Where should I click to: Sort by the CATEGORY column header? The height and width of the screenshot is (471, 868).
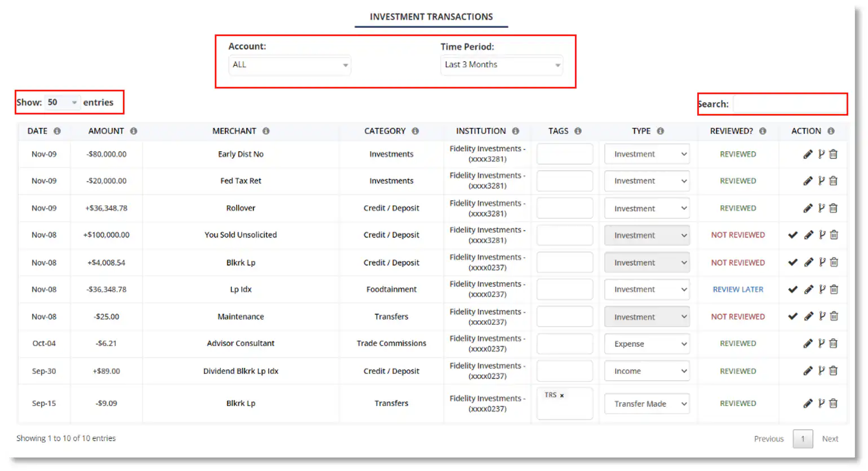click(384, 131)
